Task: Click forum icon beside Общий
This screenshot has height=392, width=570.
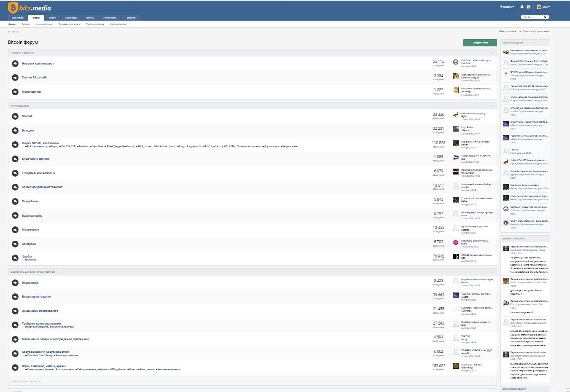Action: [x=15, y=116]
